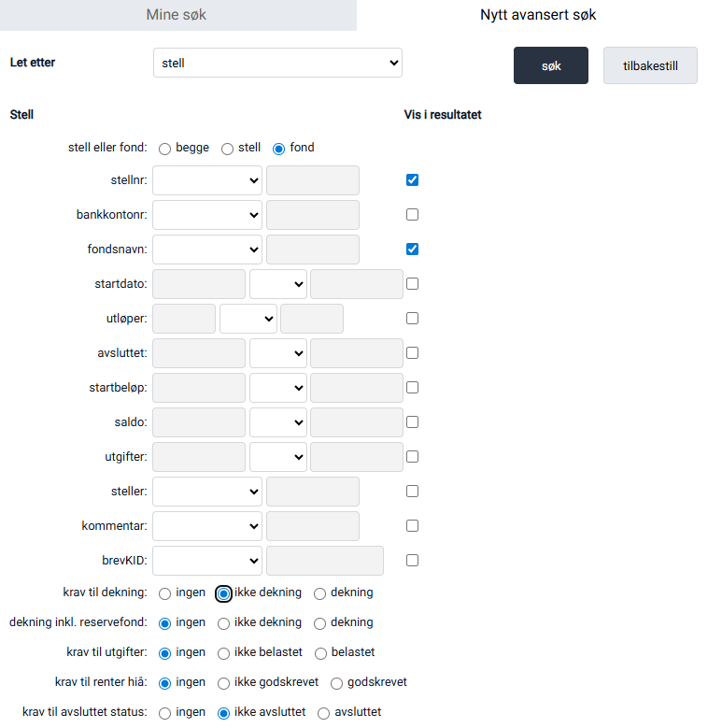Click the bankkontonr value input field

313,215
